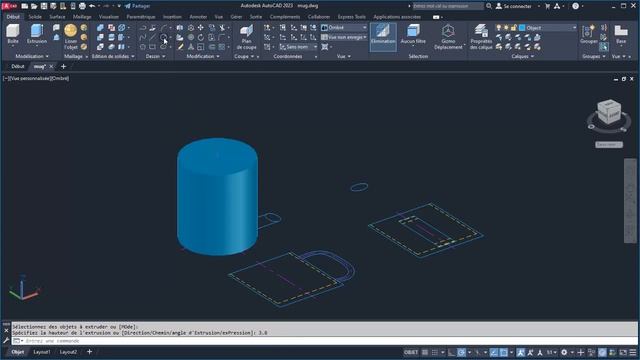Open the Express Tools ribbon tab
This screenshot has height=360, width=640.
click(351, 17)
